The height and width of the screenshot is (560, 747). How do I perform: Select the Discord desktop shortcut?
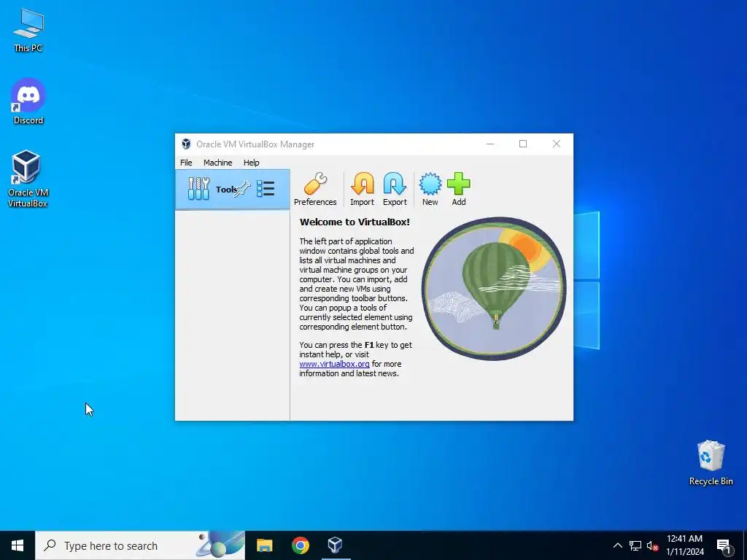coord(28,101)
